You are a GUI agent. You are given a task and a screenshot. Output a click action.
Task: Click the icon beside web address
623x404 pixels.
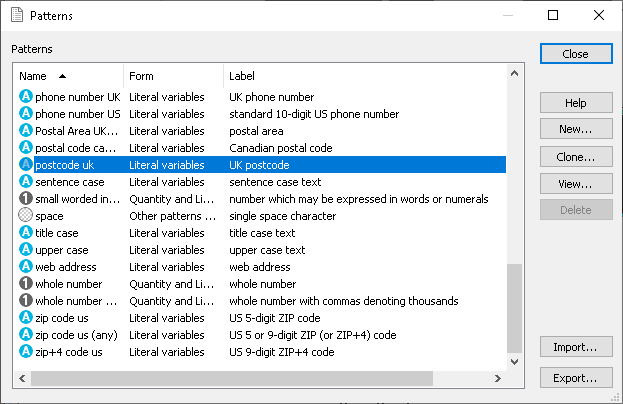(x=26, y=267)
